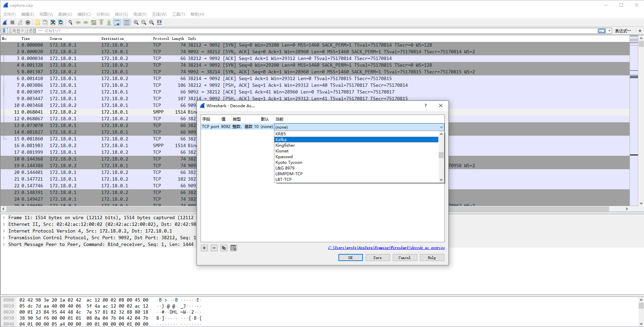The image size is (644, 327).
Task: Choose Kpasswd in the protocol list
Action: click(x=356, y=157)
